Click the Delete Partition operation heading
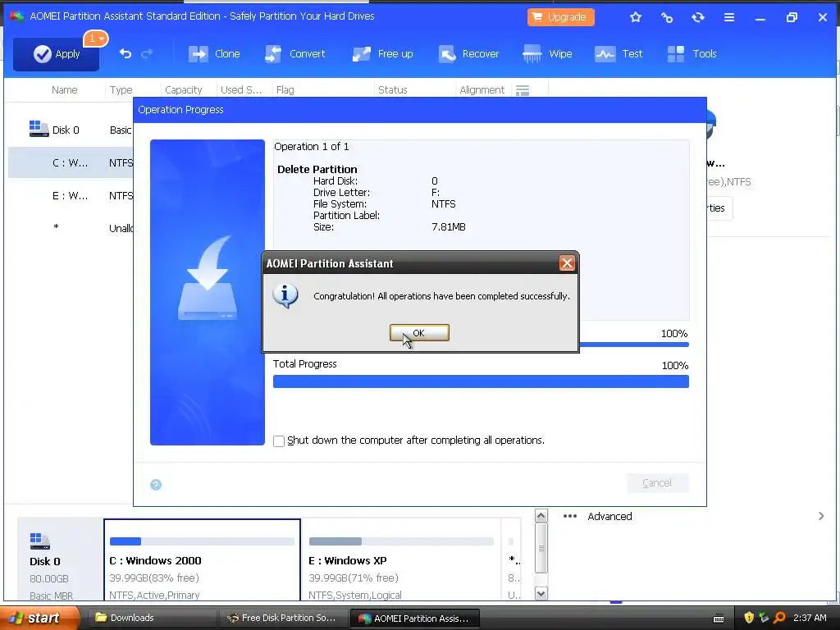Screen dimensions: 840x630 317,169
